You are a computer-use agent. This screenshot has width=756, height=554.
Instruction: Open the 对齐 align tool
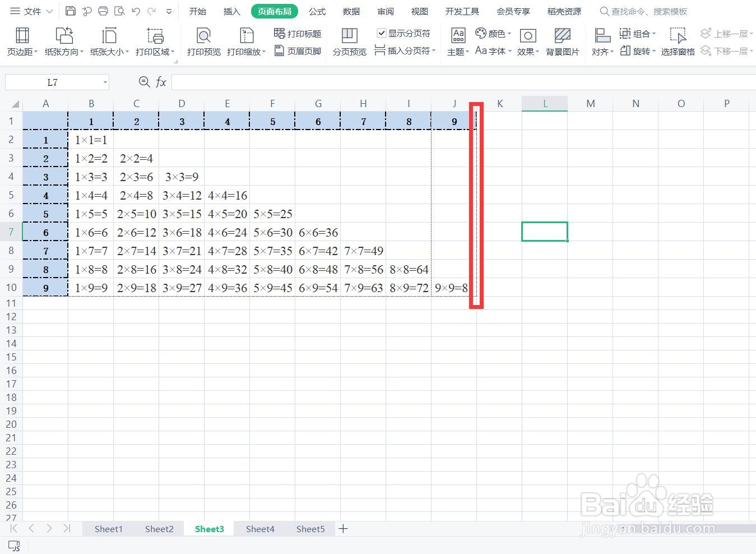pos(602,42)
